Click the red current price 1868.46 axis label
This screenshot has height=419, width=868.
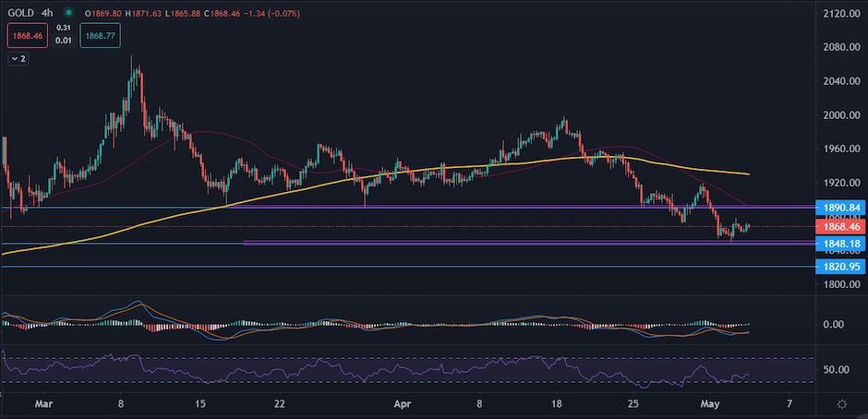tap(841, 226)
